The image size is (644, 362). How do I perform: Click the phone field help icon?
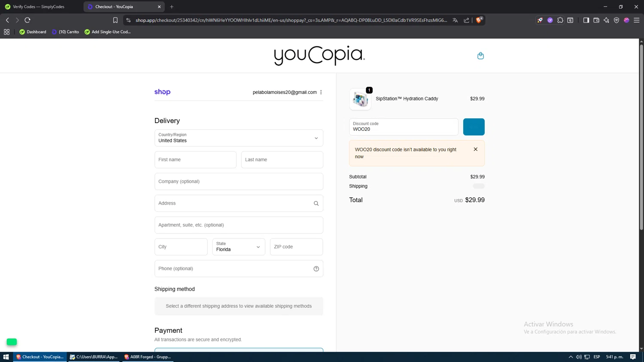pos(316,268)
